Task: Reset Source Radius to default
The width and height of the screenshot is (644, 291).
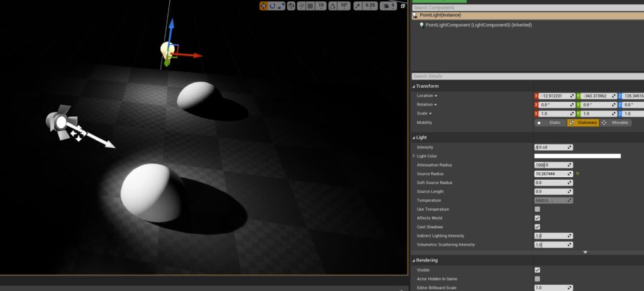Action: (x=577, y=174)
